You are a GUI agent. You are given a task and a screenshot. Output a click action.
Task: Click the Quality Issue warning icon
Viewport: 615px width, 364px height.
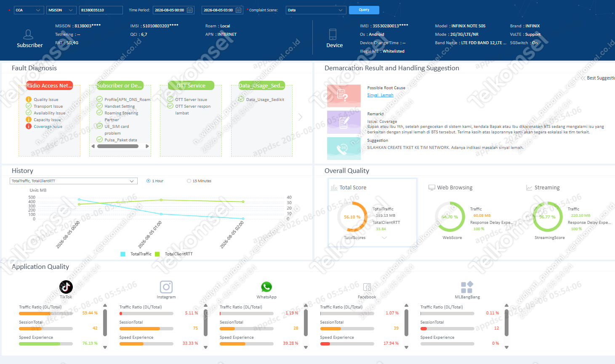[x=29, y=99]
